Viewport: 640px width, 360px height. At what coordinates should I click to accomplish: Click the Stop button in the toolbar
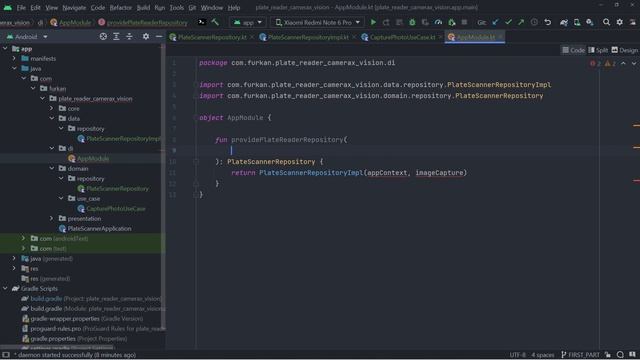pos(464,22)
